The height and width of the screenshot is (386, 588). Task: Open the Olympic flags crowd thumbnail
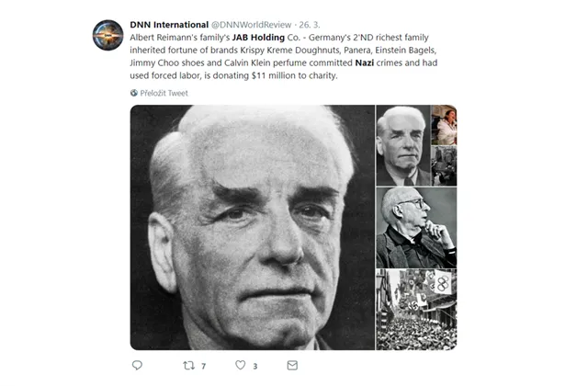[416, 310]
